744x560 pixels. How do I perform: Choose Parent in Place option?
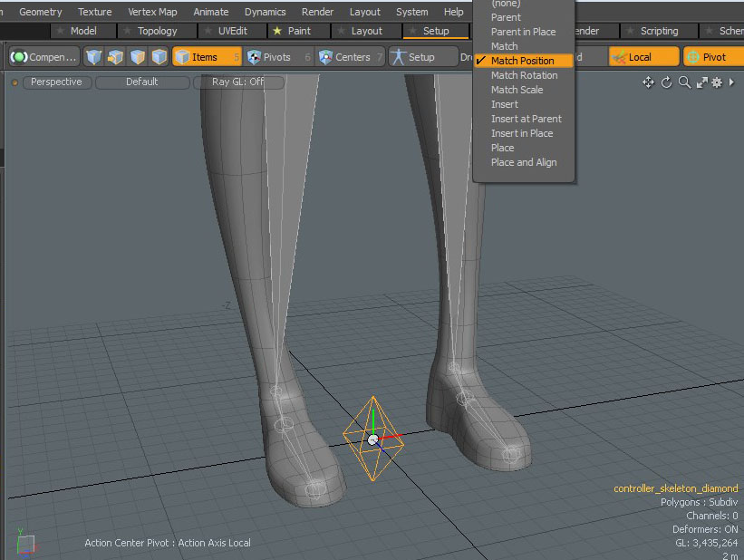coord(524,32)
